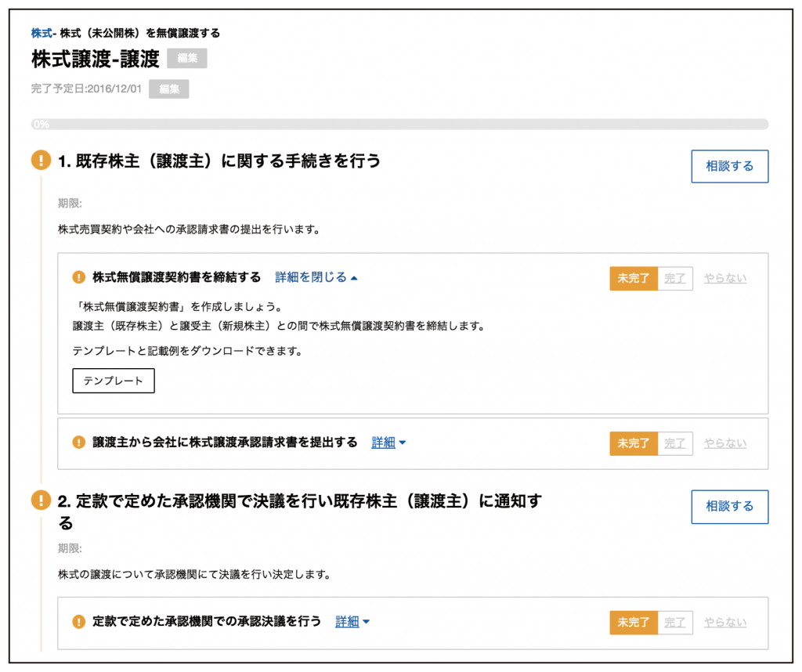Select やらない for 株式無償譲渡契約書 task
This screenshot has height=672, width=802.
[x=724, y=278]
